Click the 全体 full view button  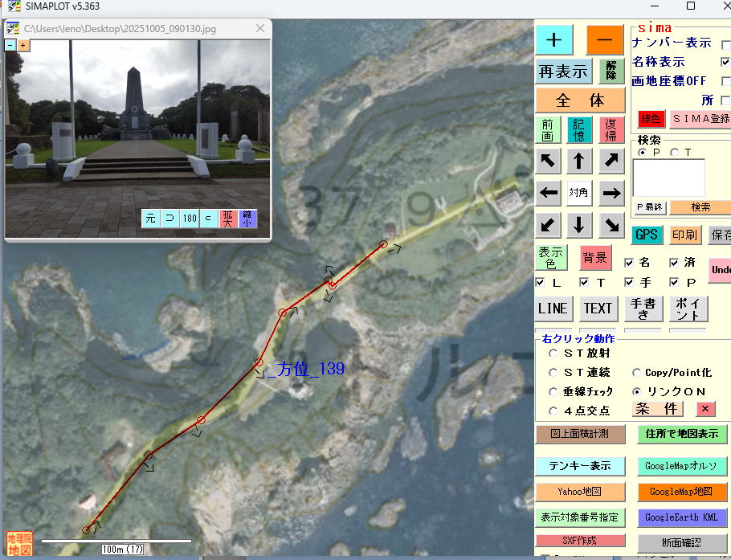(579, 101)
